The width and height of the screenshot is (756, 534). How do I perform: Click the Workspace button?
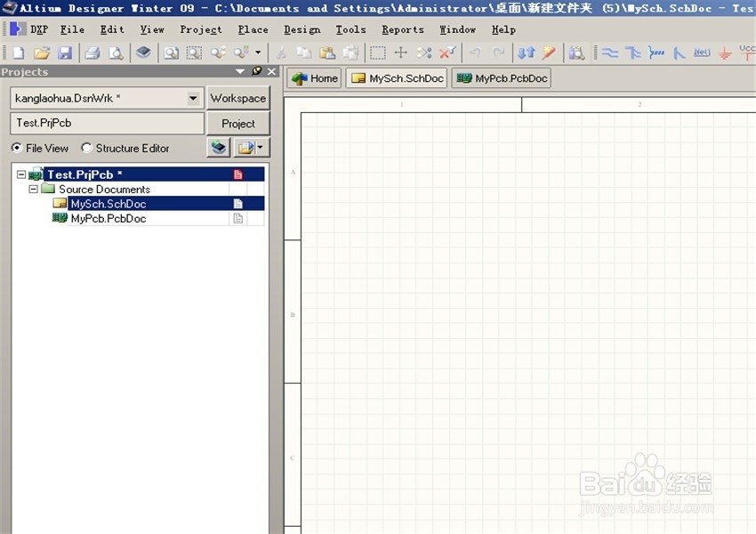[x=238, y=99]
